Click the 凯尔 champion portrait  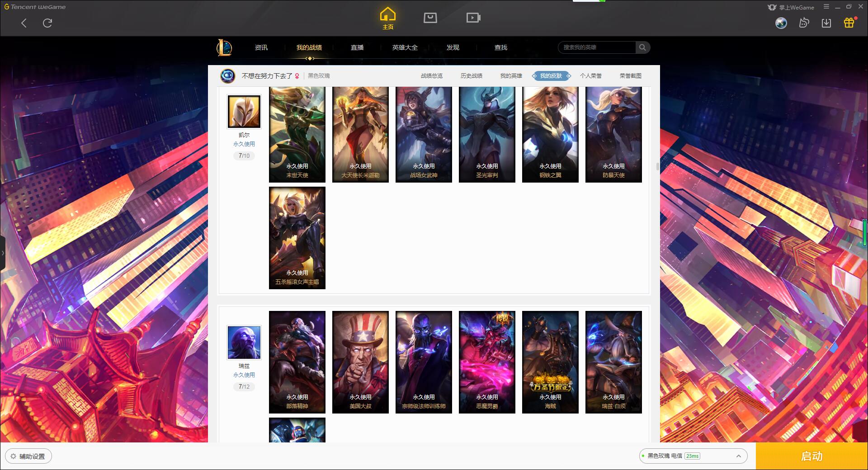tap(244, 112)
